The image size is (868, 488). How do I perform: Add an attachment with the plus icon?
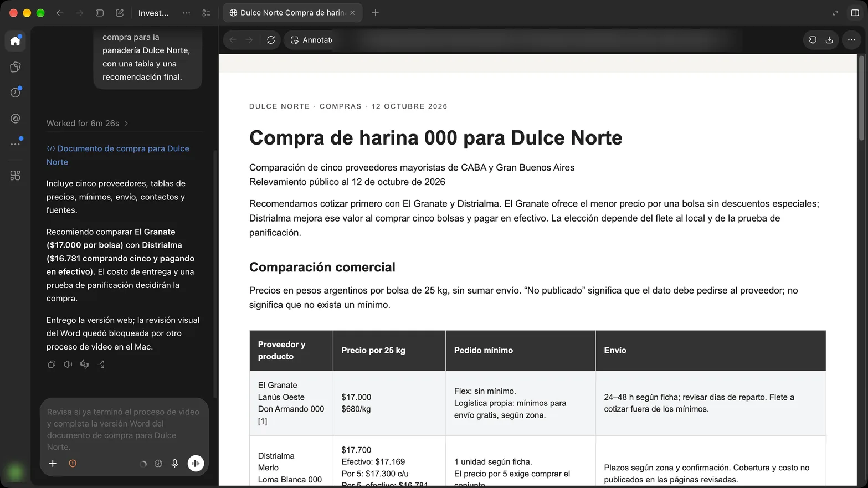53,464
